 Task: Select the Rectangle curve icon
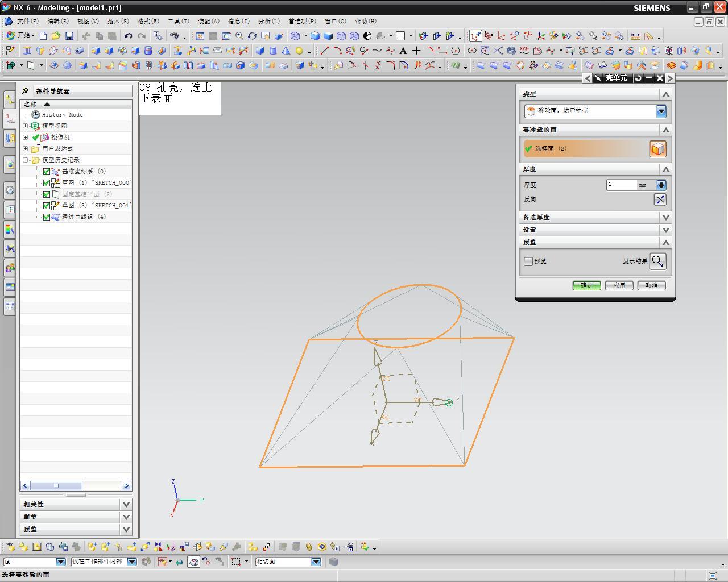pos(442,51)
